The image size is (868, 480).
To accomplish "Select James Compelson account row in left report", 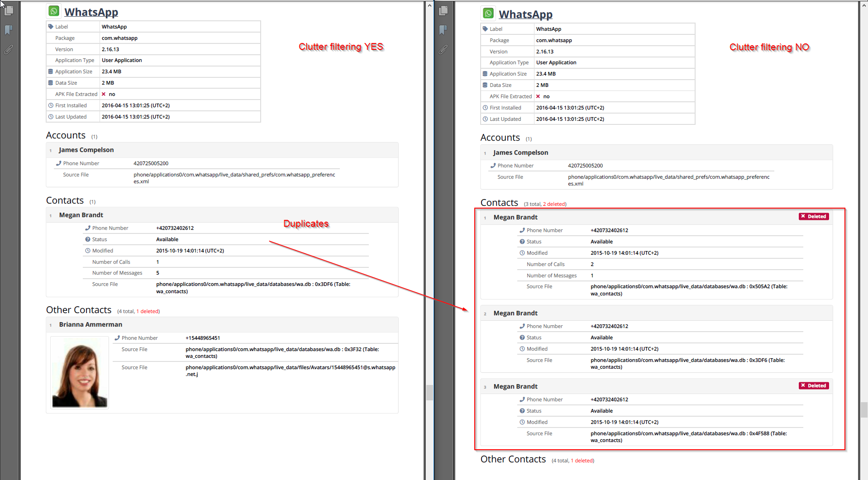I will (x=86, y=150).
